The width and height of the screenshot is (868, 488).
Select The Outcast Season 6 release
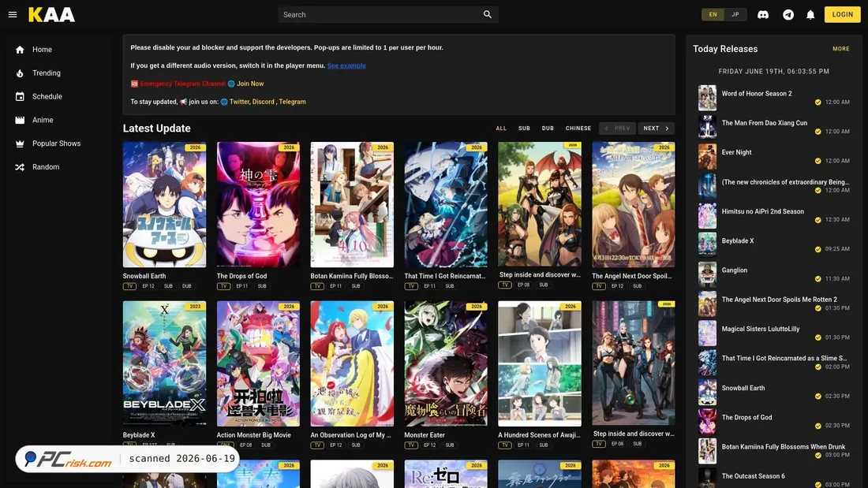(774, 479)
